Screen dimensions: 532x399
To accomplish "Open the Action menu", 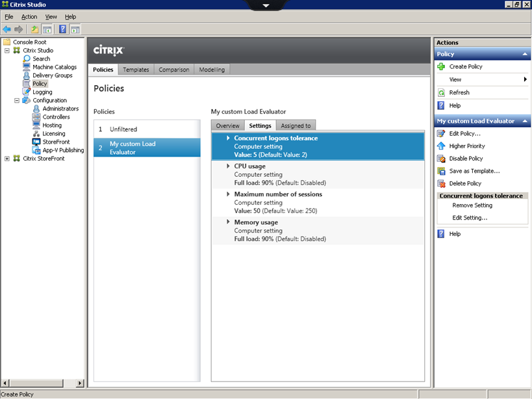I will 29,17.
